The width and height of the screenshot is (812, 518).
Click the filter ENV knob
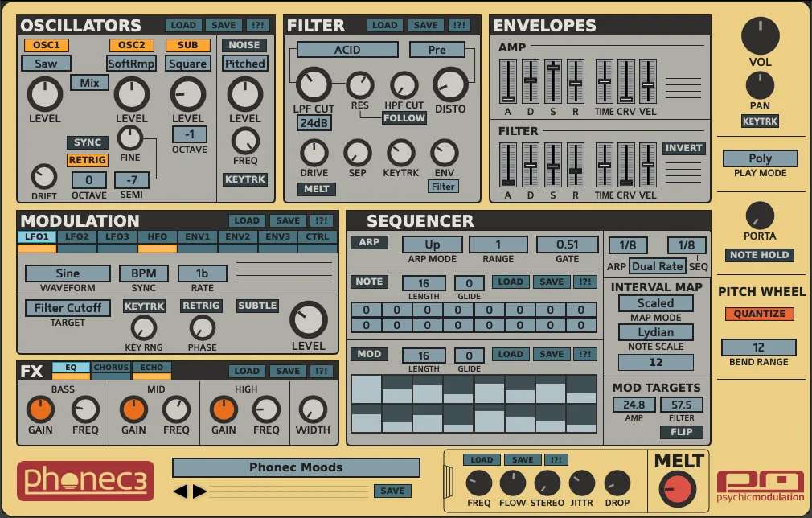coord(445,153)
